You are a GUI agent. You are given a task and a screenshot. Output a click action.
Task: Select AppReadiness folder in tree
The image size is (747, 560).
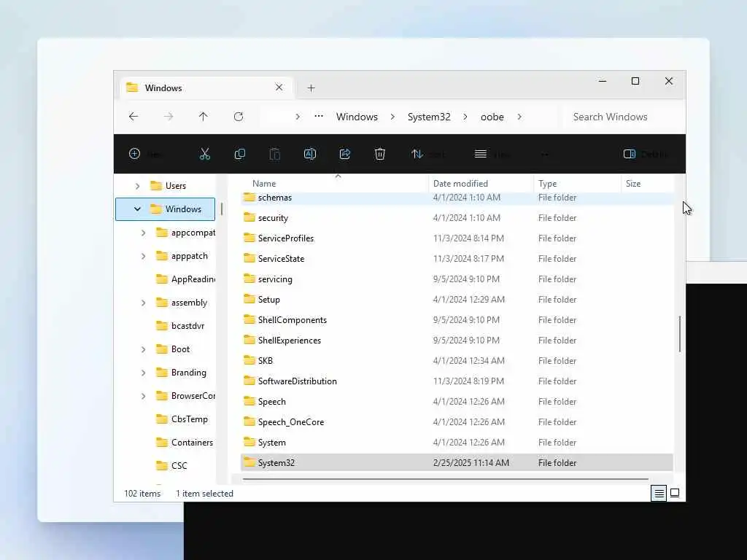click(x=186, y=279)
